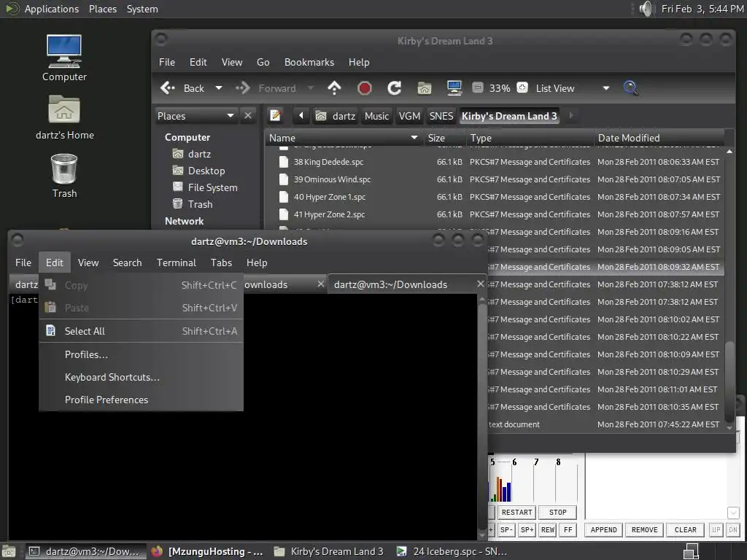Screen dimensions: 747x560
Task: Click the Search magnifier icon
Action: [630, 88]
